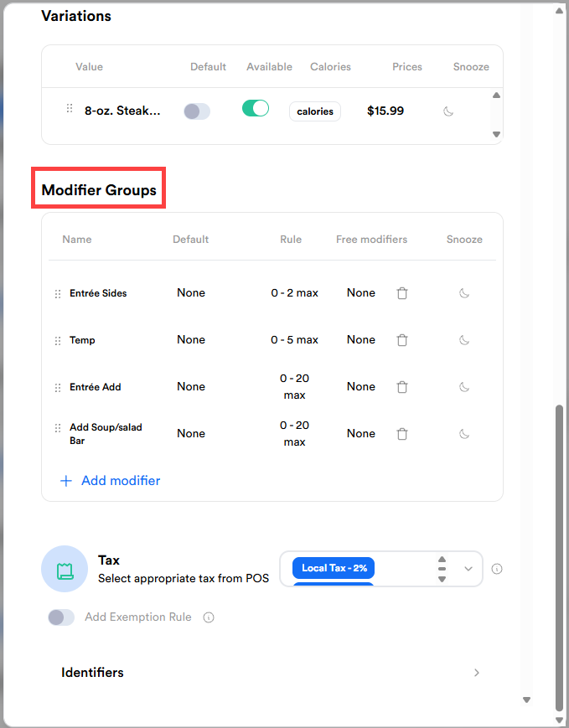
Task: Click the Entrée Sides modifier name
Action: point(98,293)
